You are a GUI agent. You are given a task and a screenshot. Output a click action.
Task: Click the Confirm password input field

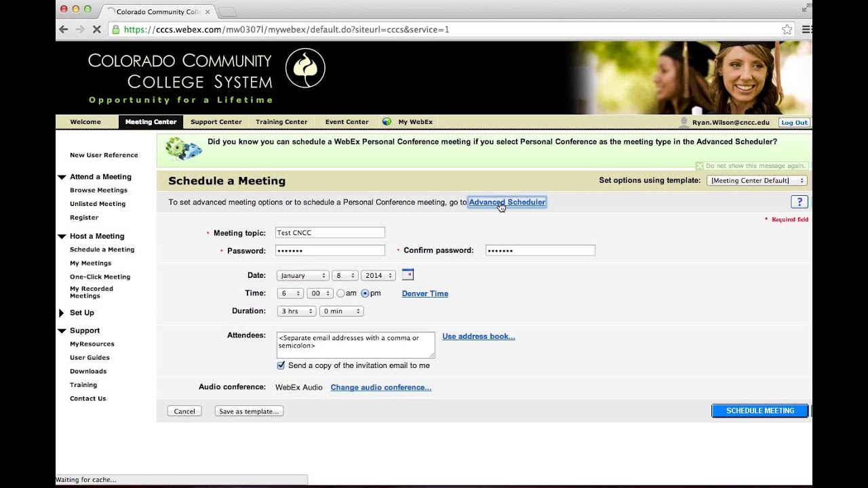540,250
